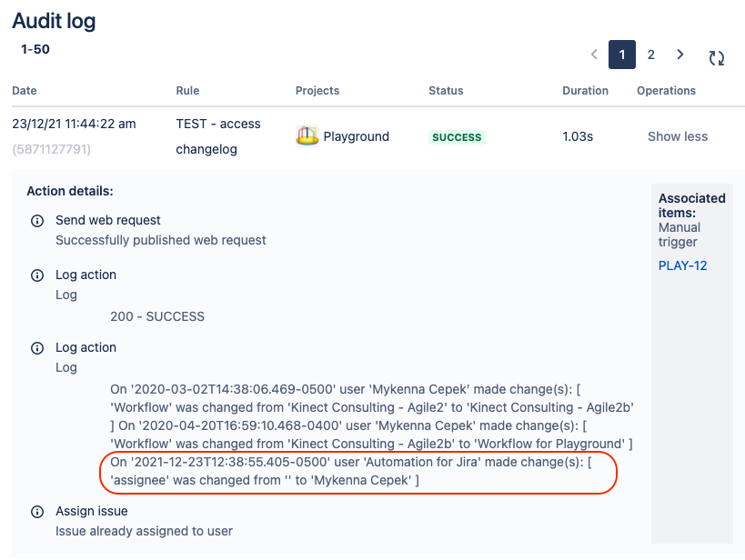Image resolution: width=745 pixels, height=560 pixels.
Task: Click the Status column header
Action: click(x=446, y=91)
